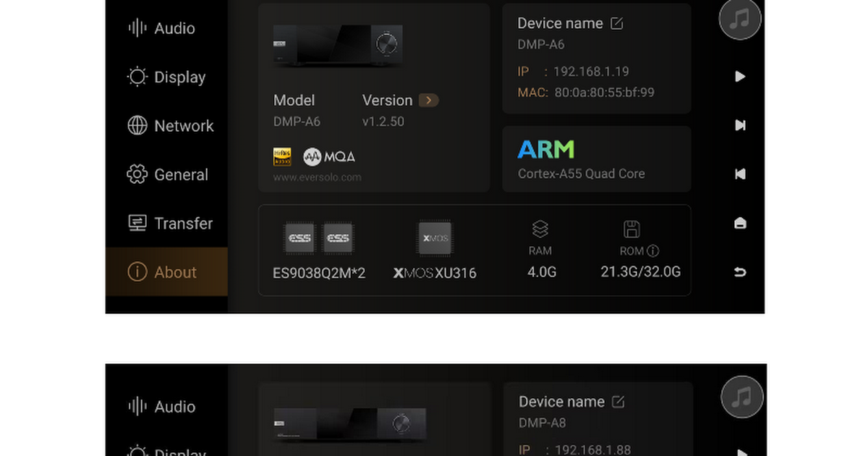Click the ROM info icon

tap(653, 251)
